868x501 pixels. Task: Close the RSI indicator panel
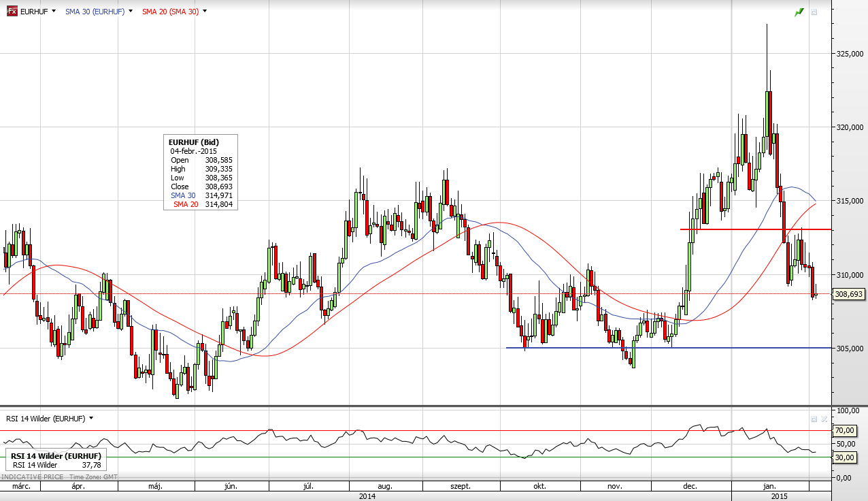pos(824,419)
